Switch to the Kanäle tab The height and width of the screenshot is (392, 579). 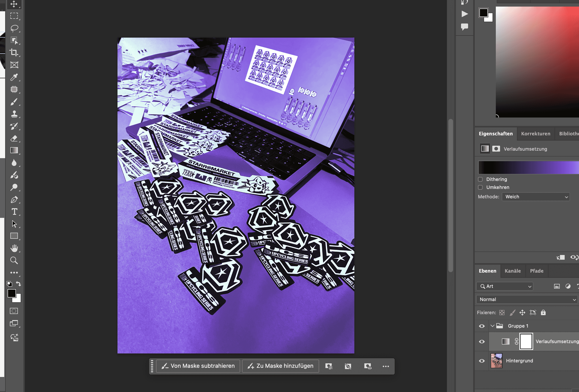512,271
